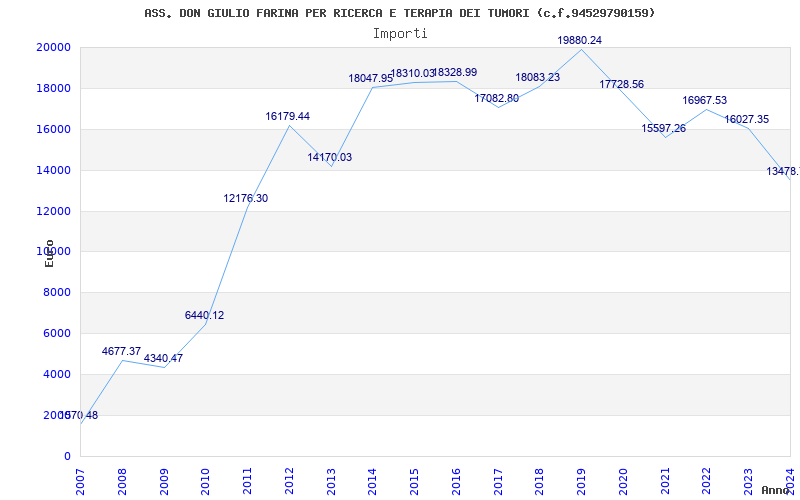Click x-axis year 2010
This screenshot has width=800, height=500.
(206, 482)
